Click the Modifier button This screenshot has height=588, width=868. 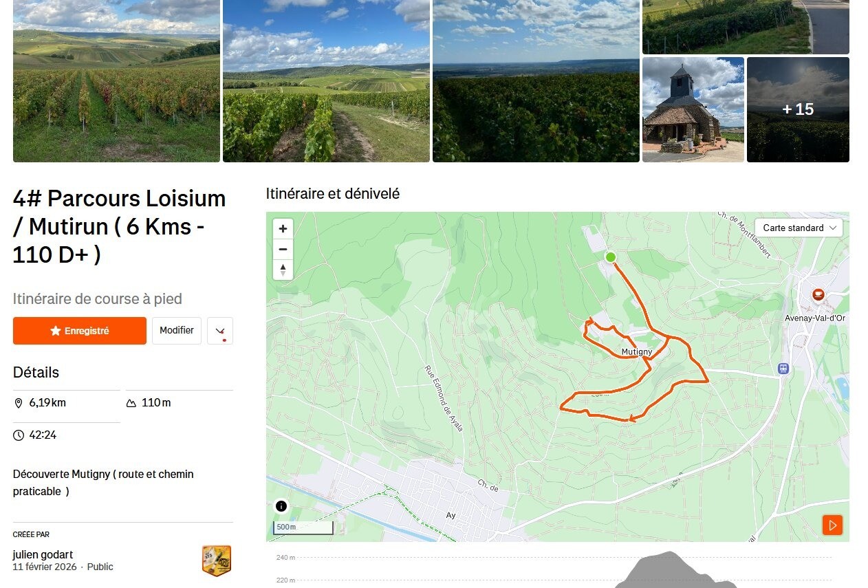tap(177, 331)
